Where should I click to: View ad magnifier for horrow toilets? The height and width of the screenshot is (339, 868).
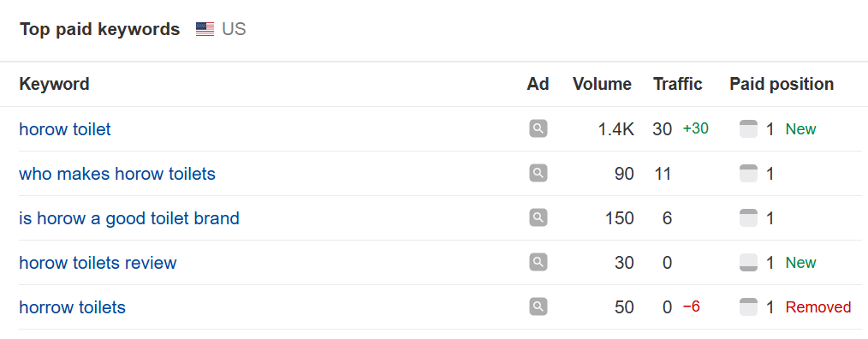pyautogui.click(x=538, y=306)
